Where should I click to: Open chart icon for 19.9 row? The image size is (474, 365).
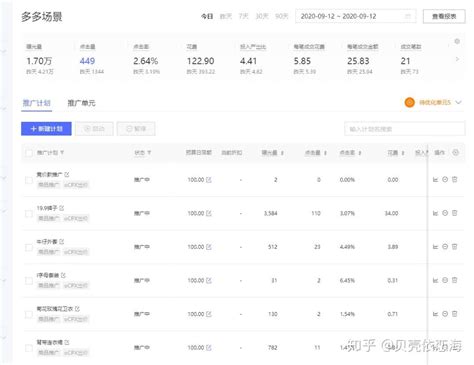pos(435,213)
